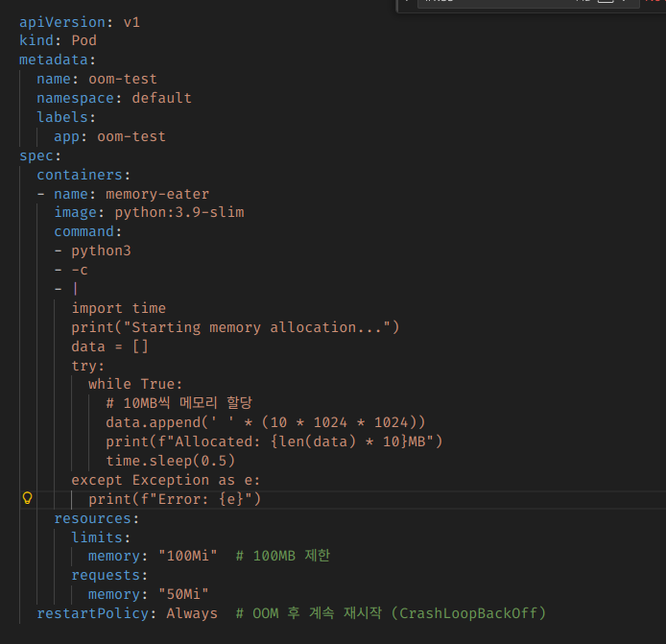Place cursor on while True line
The width and height of the screenshot is (666, 644).
[134, 384]
